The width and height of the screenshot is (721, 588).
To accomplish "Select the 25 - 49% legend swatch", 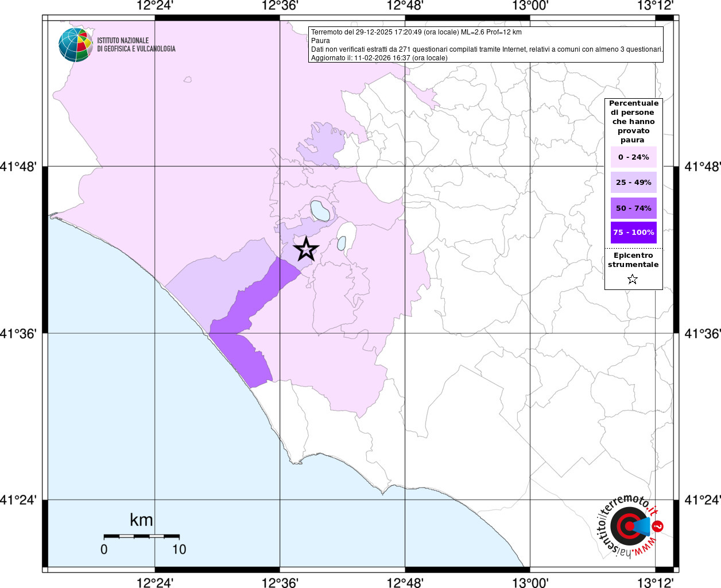I will pyautogui.click(x=634, y=182).
